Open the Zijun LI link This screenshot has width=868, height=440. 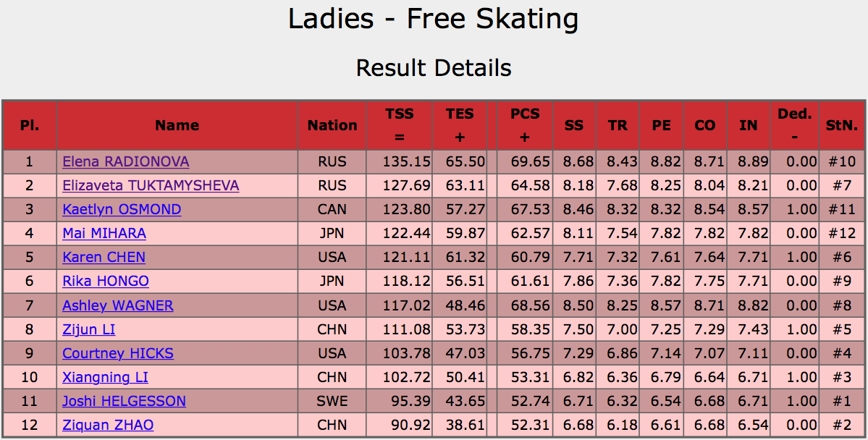tap(88, 329)
